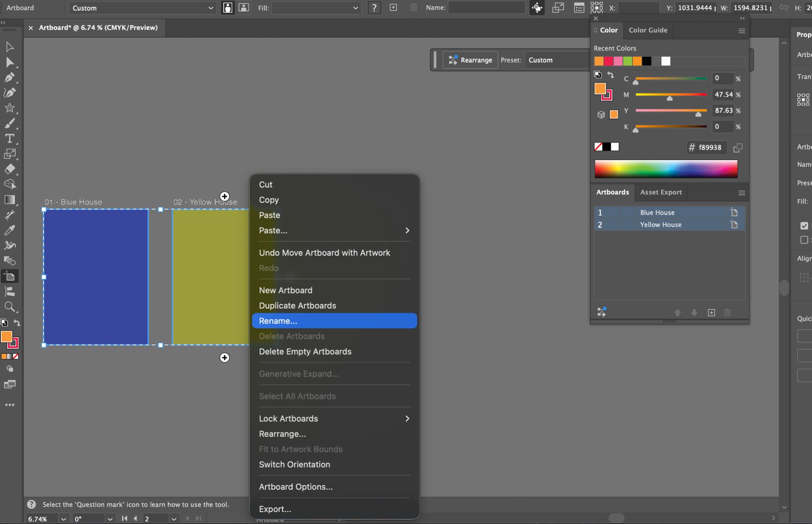The height and width of the screenshot is (524, 812).
Task: Expand the Paste... submenu in the context menu
Action: [334, 231]
